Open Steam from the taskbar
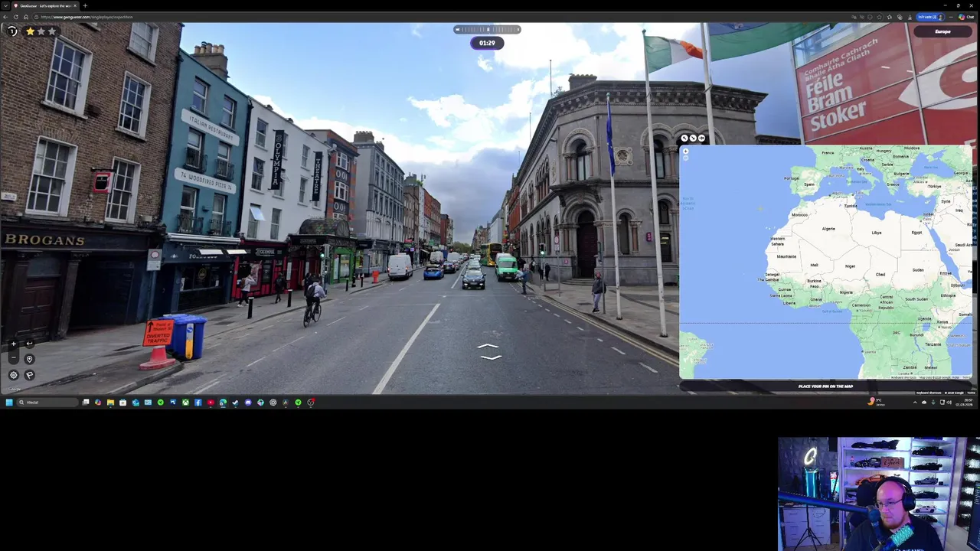This screenshot has width=980, height=551. [x=235, y=402]
